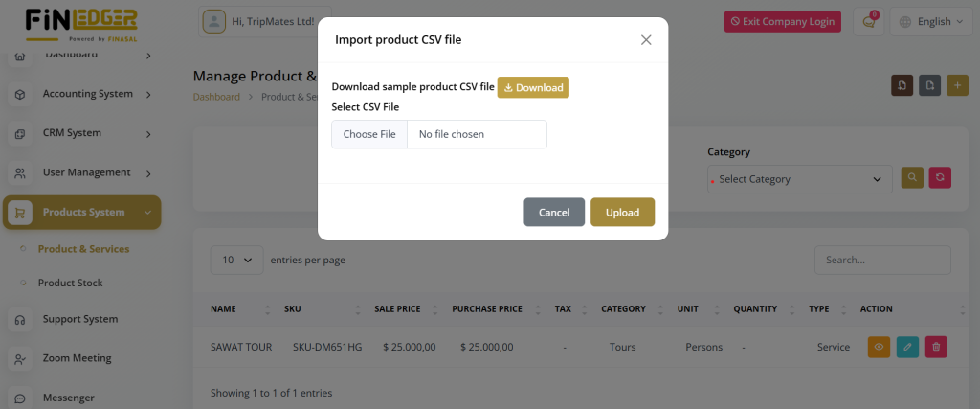Click the edit pencil icon for SAWAT TOUR
This screenshot has width=980, height=409.
(x=907, y=347)
